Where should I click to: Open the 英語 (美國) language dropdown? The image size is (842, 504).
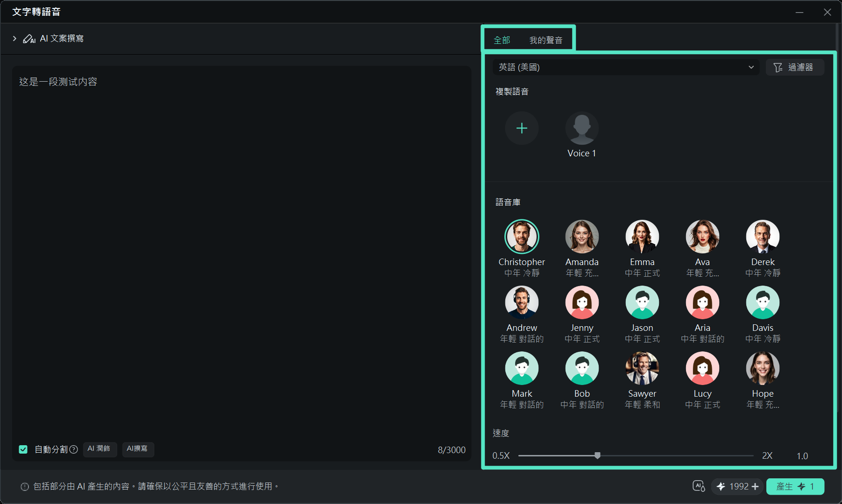626,67
